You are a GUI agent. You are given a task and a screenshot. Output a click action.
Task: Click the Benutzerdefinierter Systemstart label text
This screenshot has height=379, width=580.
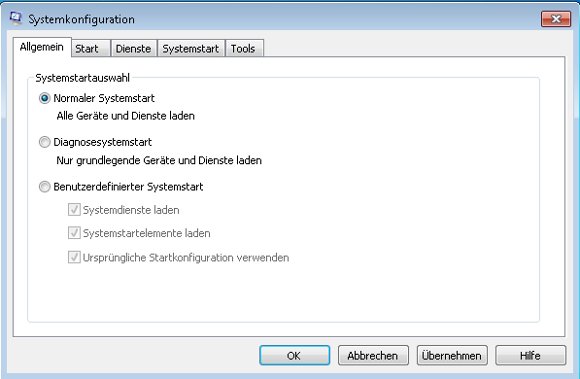128,187
